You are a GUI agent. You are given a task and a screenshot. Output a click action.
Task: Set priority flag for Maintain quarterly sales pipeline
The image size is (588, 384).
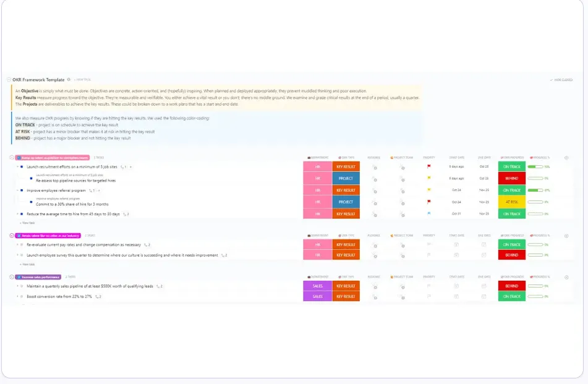[429, 286]
